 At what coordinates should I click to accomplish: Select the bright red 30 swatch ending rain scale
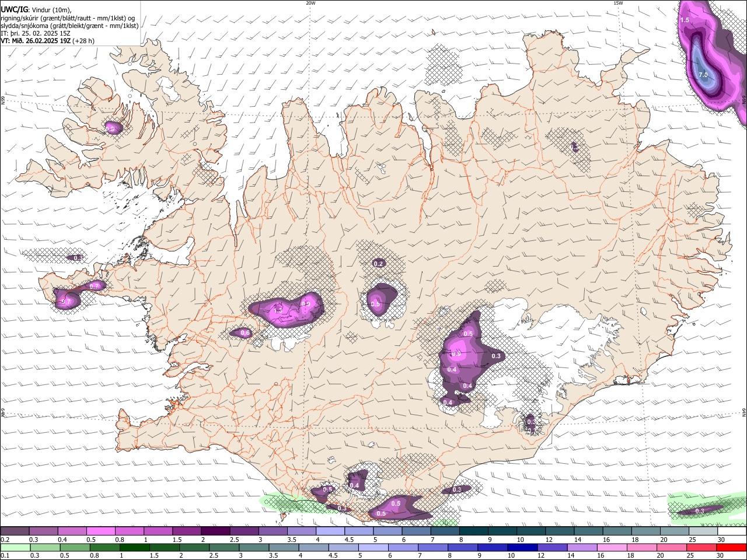(732, 547)
